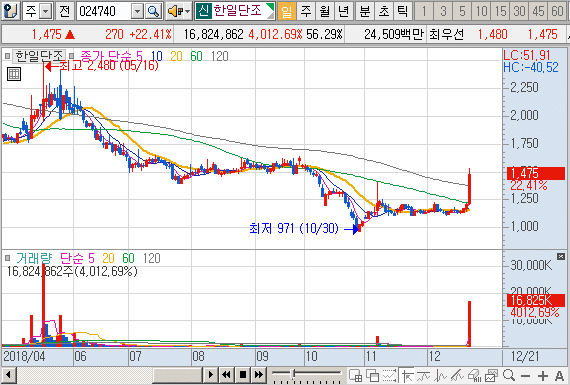Click the chart settings icon at top-left
The height and width of the screenshot is (385, 570).
point(10,11)
